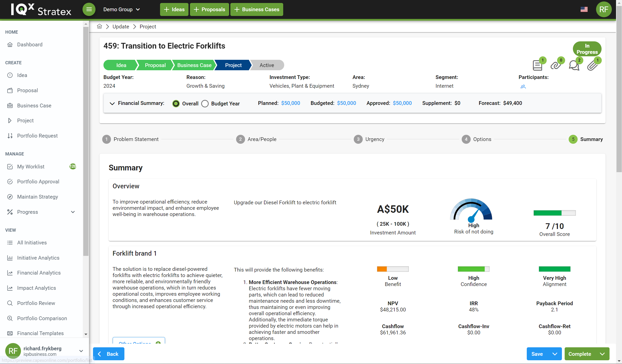Click the planned $50,000 link
622x364 pixels.
point(290,103)
